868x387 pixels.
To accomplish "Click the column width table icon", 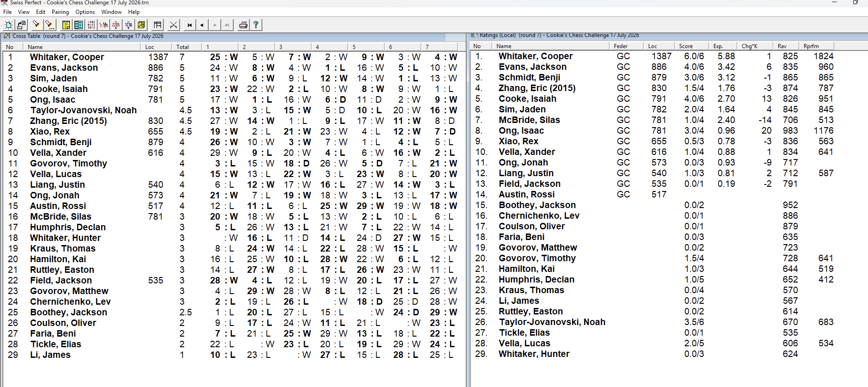I will [x=158, y=25].
